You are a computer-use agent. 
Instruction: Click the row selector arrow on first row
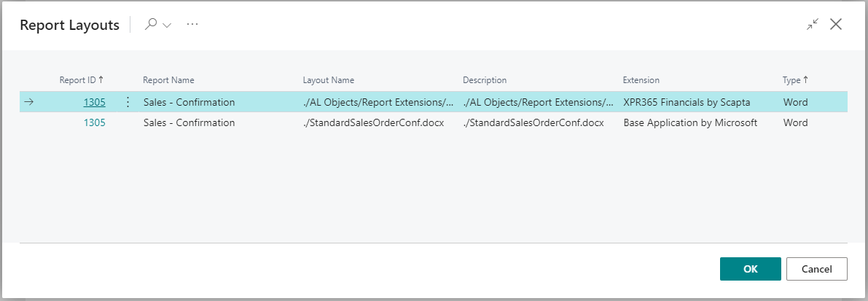click(x=29, y=102)
